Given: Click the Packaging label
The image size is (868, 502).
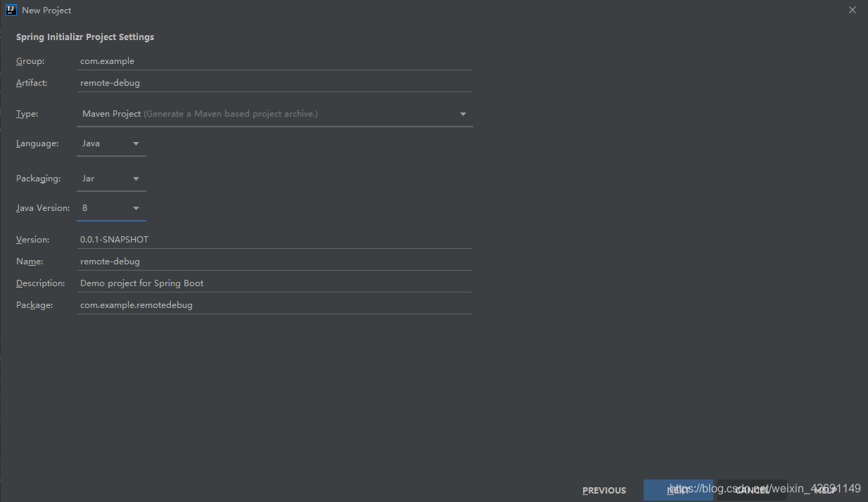Looking at the screenshot, I should (39, 179).
